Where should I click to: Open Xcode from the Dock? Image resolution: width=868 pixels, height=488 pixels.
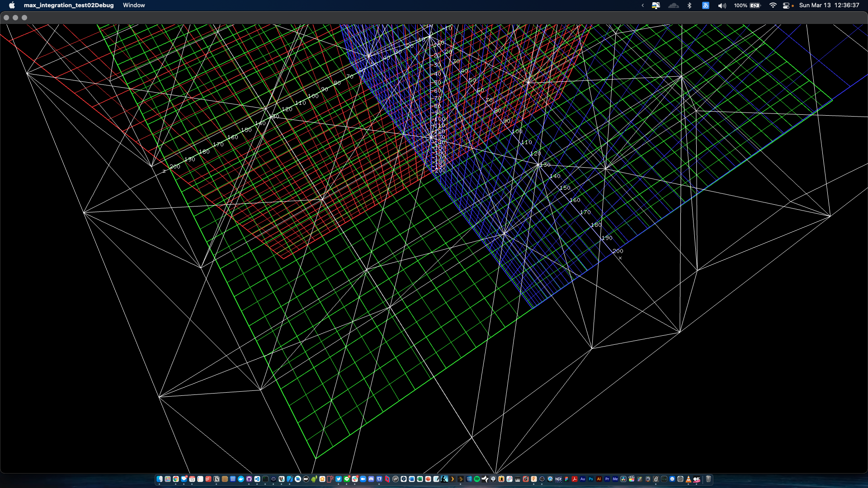[x=290, y=479]
